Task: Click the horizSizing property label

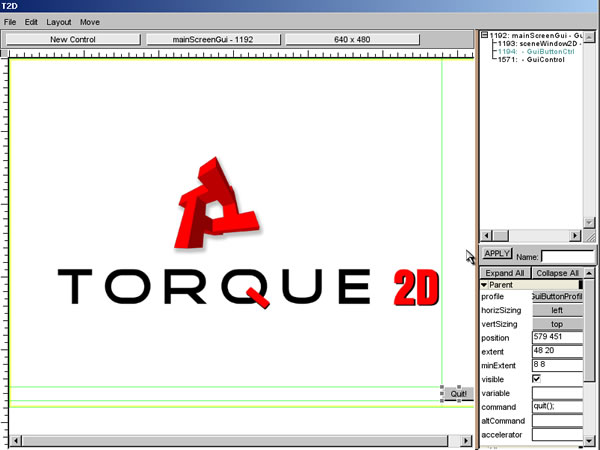Action: (501, 310)
